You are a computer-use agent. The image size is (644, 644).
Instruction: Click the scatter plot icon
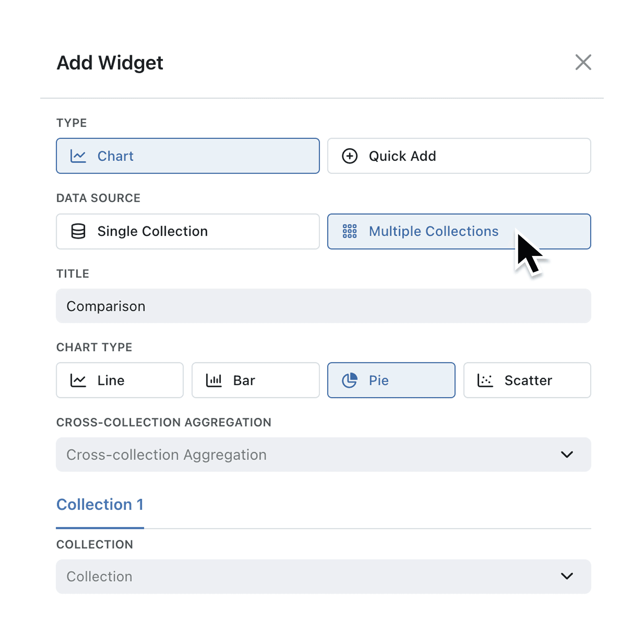coord(485,380)
